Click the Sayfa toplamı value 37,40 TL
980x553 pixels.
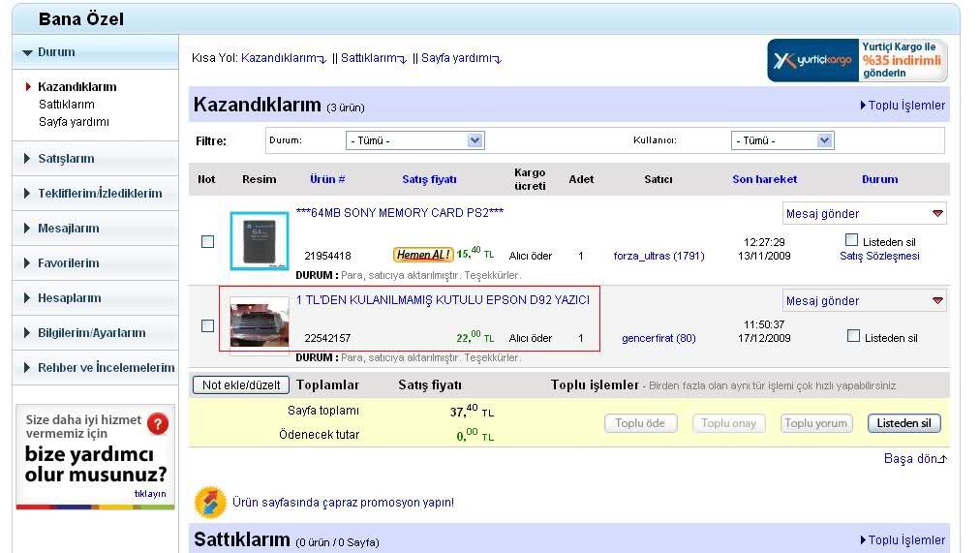(x=472, y=411)
